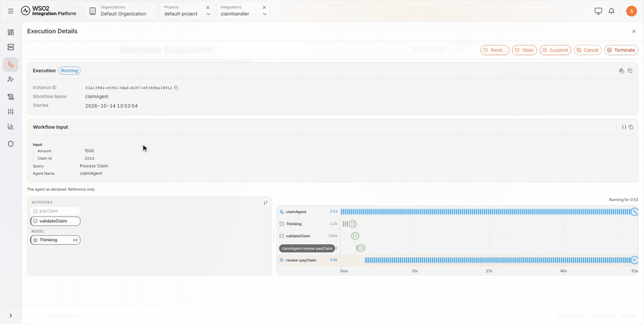644x324 pixels.
Task: Open the Organizations Default Organization selector
Action: click(x=121, y=11)
